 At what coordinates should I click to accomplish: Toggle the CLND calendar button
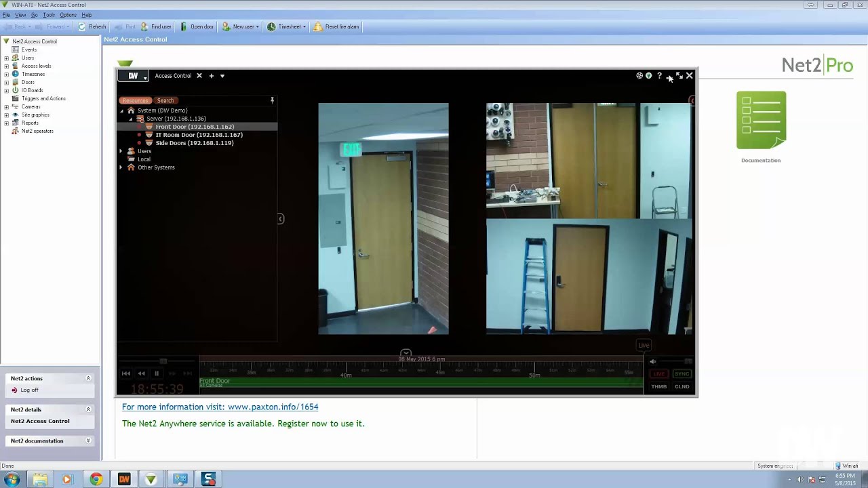pyautogui.click(x=682, y=386)
